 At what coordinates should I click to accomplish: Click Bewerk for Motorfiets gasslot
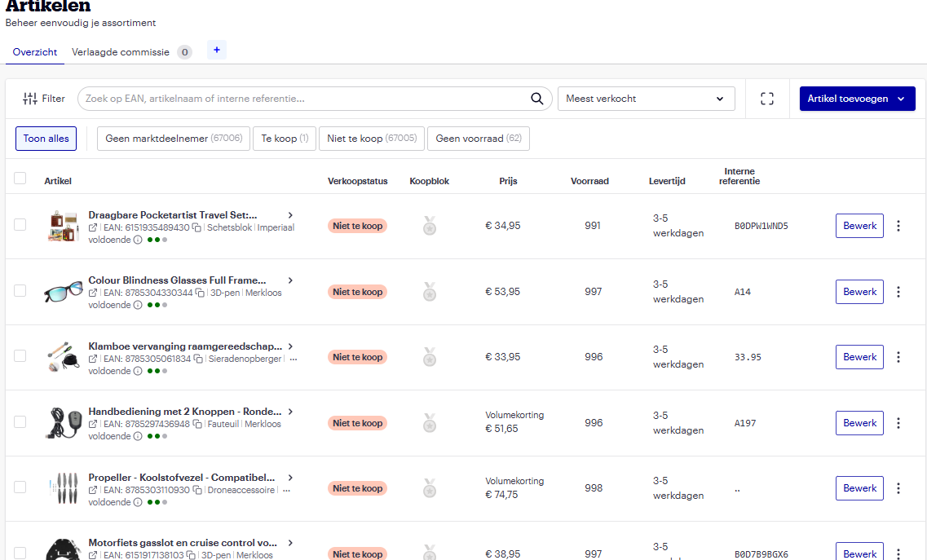(859, 552)
